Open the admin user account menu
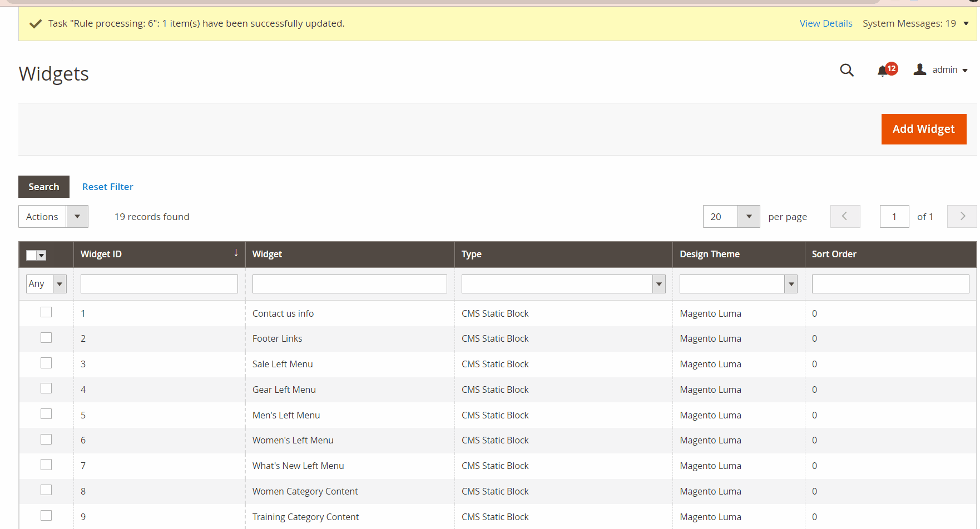This screenshot has height=529, width=980. point(941,70)
